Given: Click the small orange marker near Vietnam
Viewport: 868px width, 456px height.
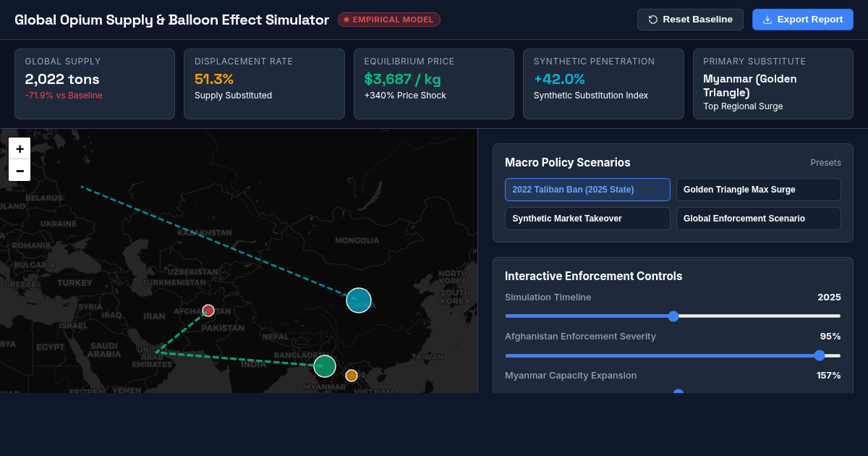Looking at the screenshot, I should pyautogui.click(x=352, y=376).
